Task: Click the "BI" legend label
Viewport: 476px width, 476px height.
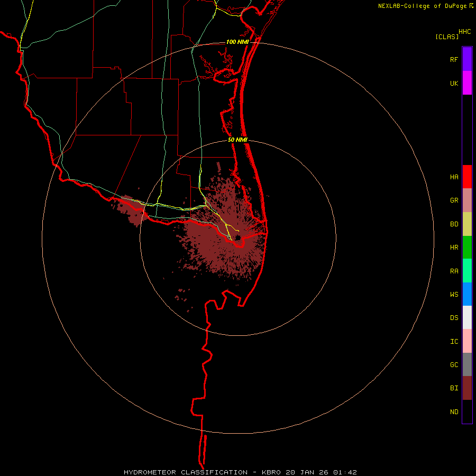Action: [454, 388]
